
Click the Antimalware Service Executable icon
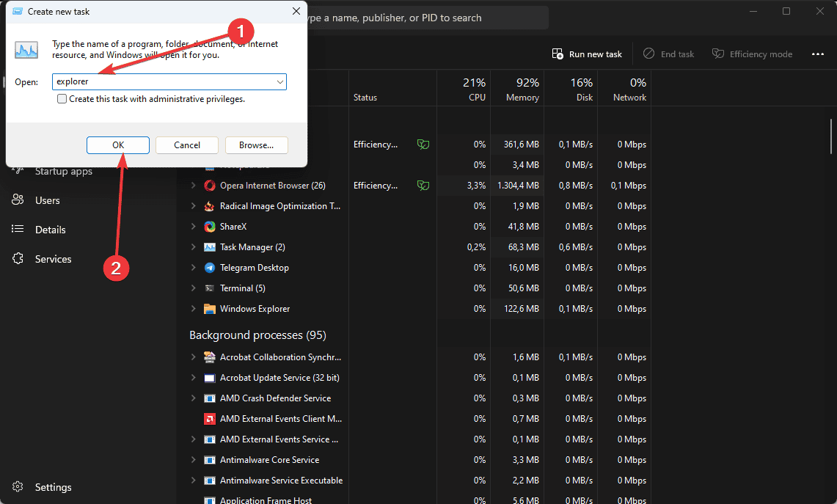(210, 481)
